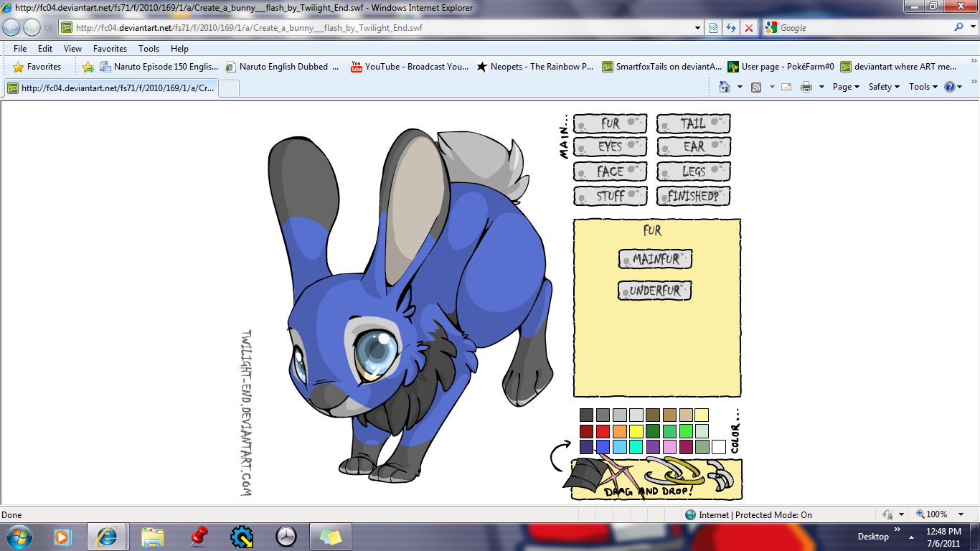The image size is (980, 551).
Task: Click the EAR main button
Action: pos(693,147)
